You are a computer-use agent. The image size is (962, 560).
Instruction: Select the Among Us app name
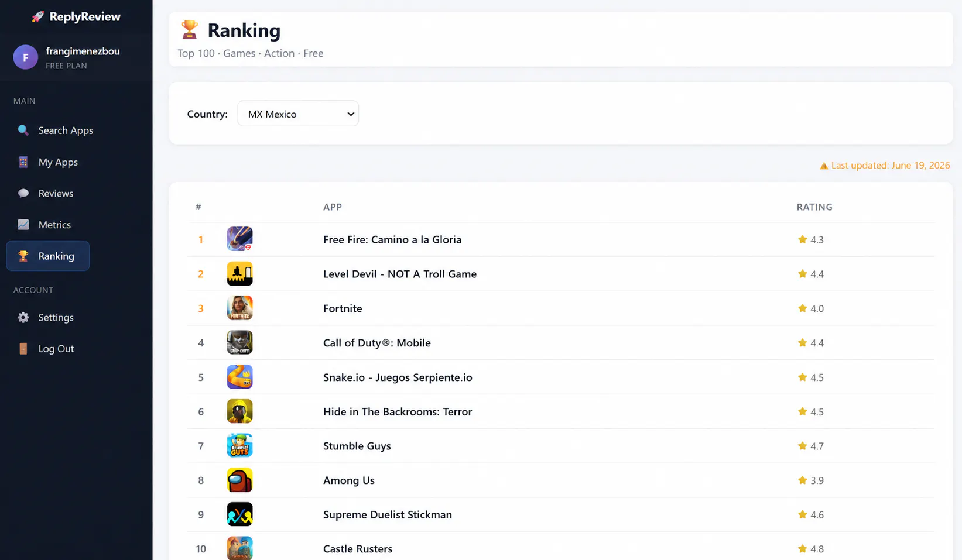(349, 480)
